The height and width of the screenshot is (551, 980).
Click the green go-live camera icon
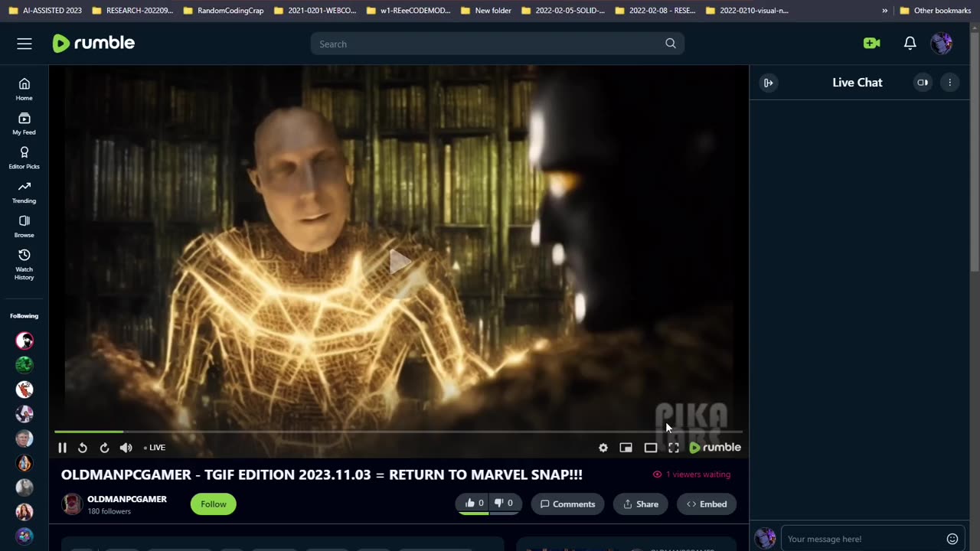click(871, 44)
